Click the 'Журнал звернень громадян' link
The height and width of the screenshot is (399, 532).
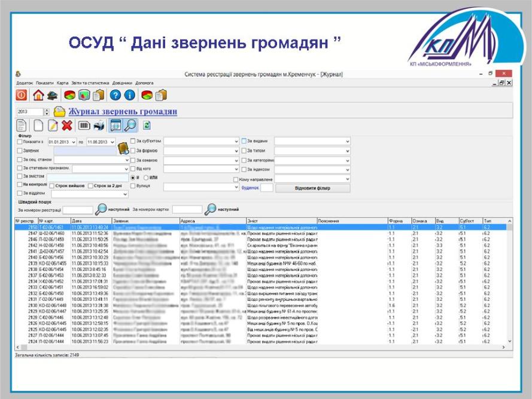point(122,111)
